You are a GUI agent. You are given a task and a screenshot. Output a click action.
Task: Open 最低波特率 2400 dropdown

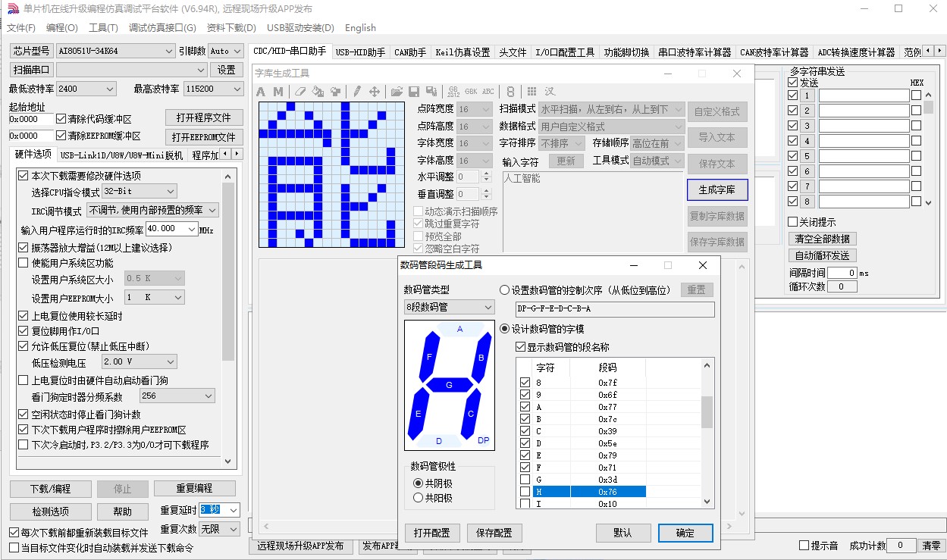tap(86, 89)
